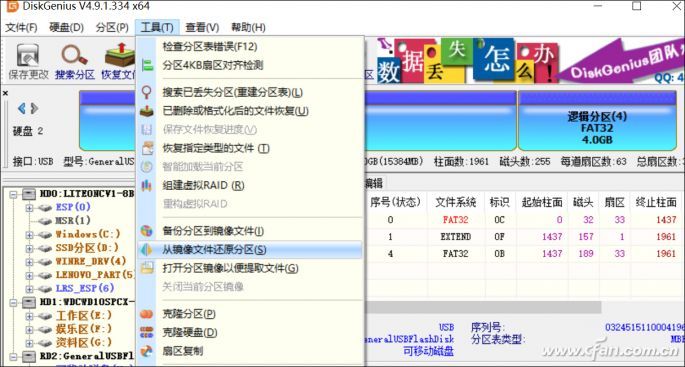Click the magnifier icon beside 搜索已丢失分区
Viewport: 685px width, 367px height.
tap(147, 93)
